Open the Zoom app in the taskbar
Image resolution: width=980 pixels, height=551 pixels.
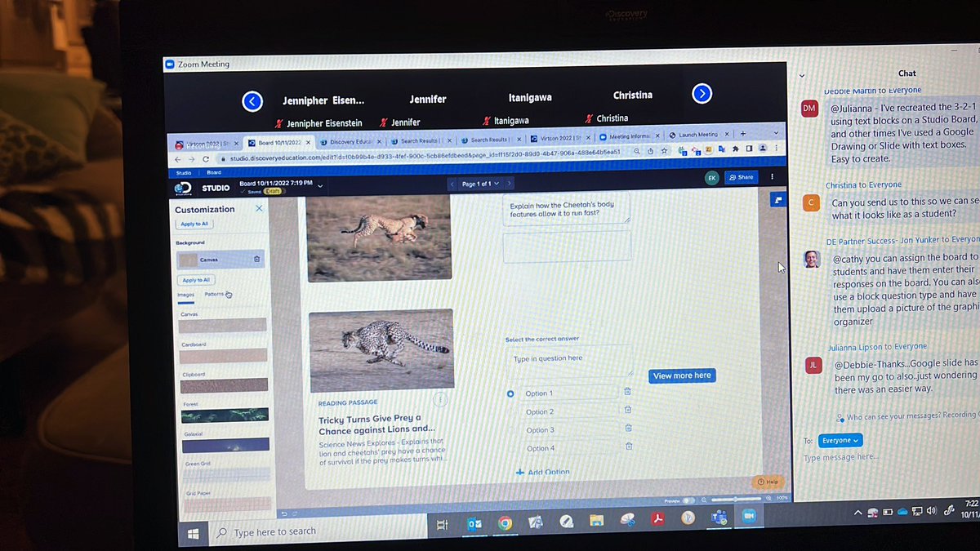click(x=748, y=516)
